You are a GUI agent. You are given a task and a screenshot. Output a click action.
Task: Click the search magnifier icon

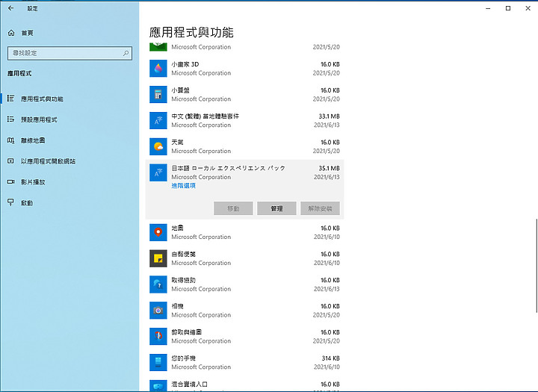(x=126, y=53)
